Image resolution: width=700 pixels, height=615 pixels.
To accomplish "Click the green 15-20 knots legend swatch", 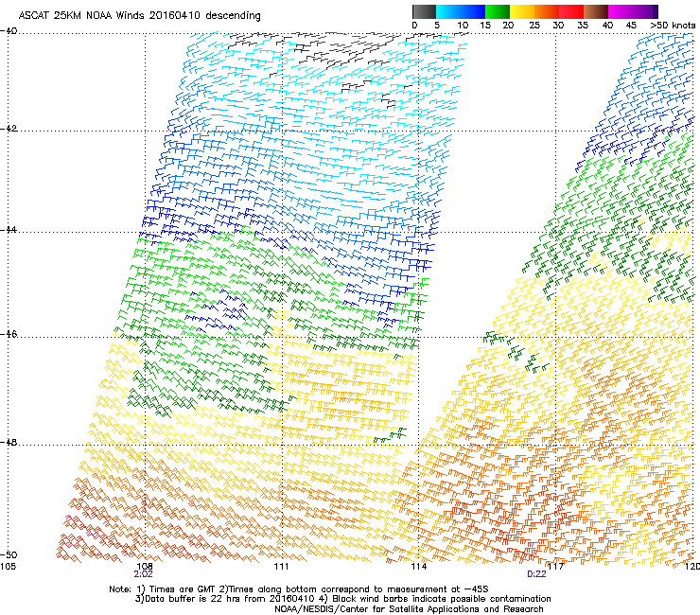I will (x=498, y=11).
